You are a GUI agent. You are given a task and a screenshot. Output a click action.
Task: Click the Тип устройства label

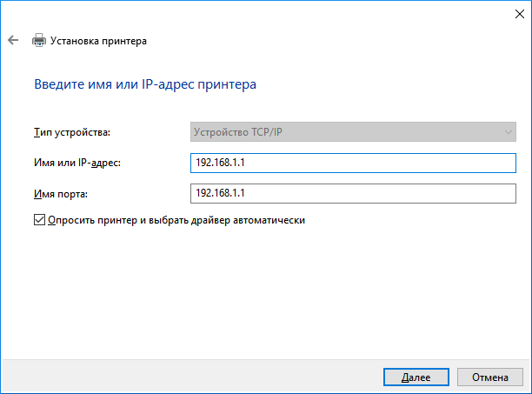tap(71, 132)
